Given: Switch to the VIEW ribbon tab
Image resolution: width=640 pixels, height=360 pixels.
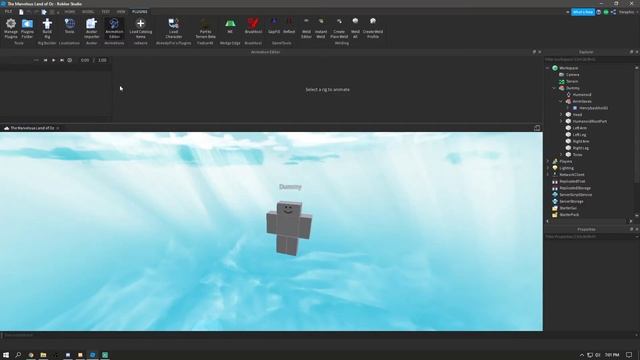Looking at the screenshot, I should point(121,12).
